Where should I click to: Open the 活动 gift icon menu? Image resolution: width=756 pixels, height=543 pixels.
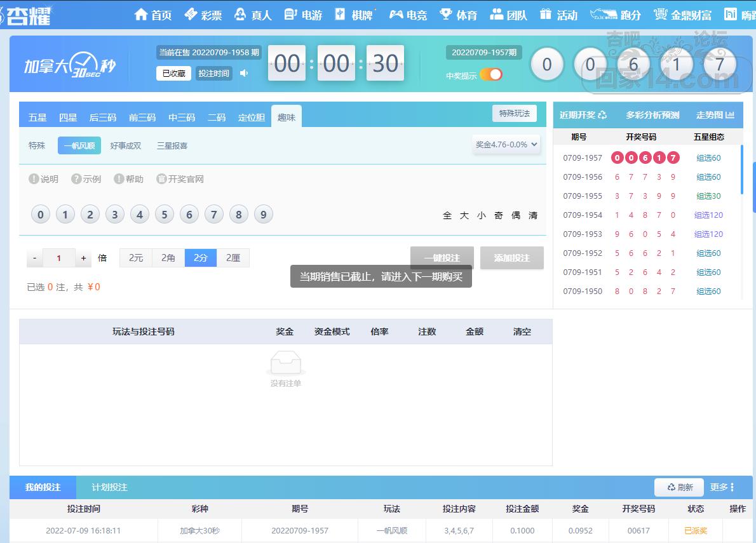coord(546,15)
